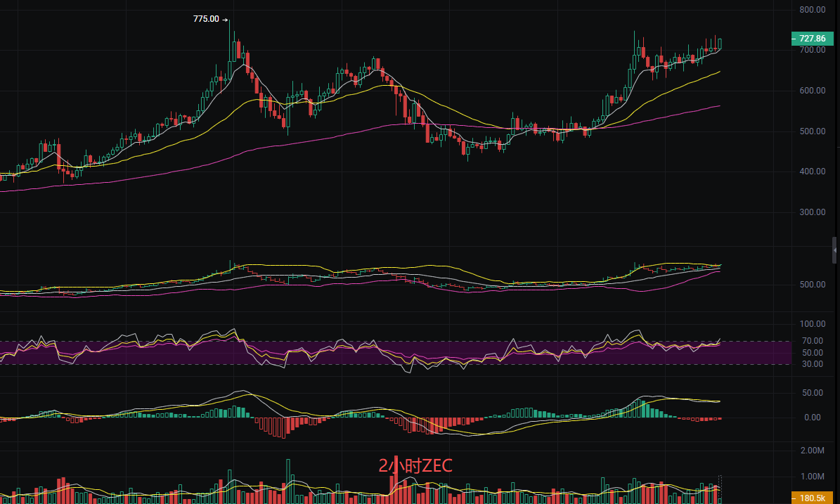Screen dimensions: 840x504
Task: Click the 500.00 label on Bollinger sub-chart axis
Action: point(812,285)
